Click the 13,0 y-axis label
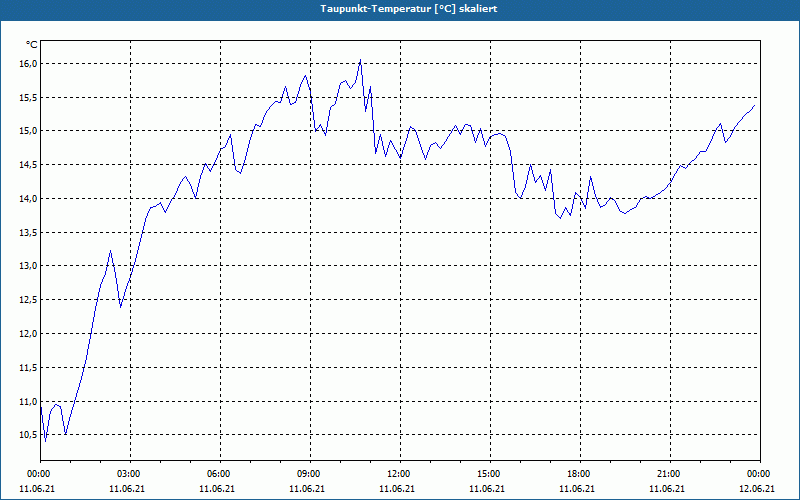This screenshot has height=500, width=800. pyautogui.click(x=29, y=266)
